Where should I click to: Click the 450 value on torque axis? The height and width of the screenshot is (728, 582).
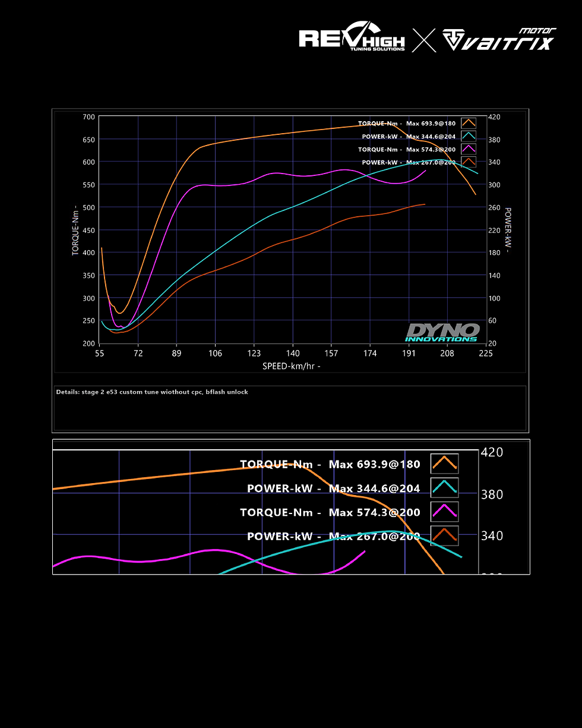(88, 230)
